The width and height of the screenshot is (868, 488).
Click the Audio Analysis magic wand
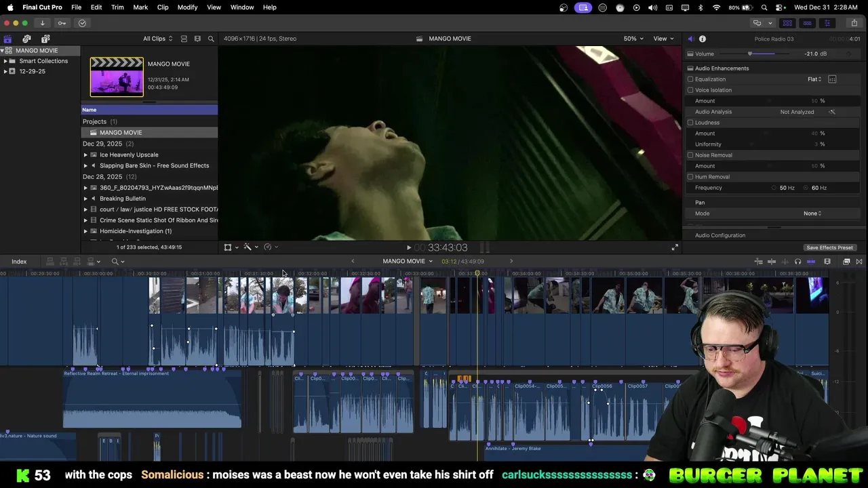[x=832, y=112]
